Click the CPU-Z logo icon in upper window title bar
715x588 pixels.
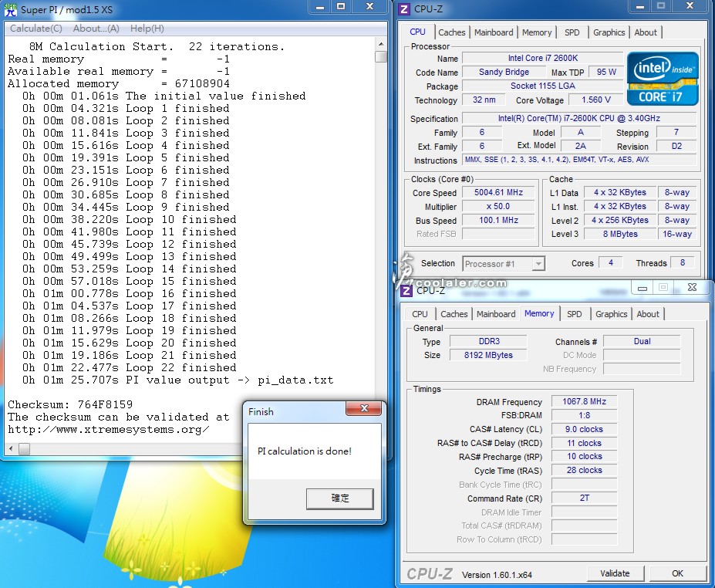tap(403, 9)
